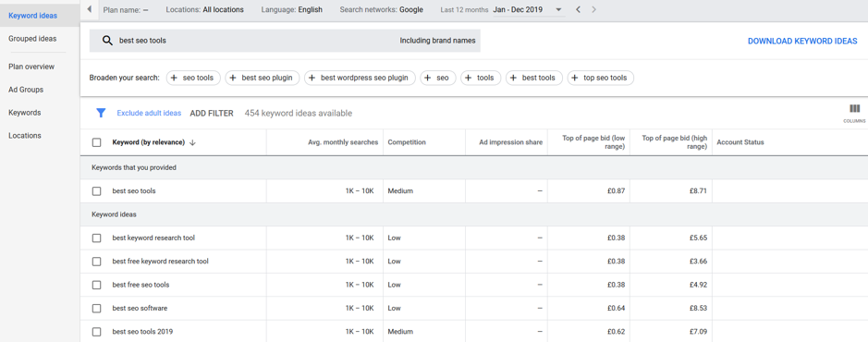Click the plus icon on 'seo tools' chip
The image size is (868, 342).
pyautogui.click(x=174, y=78)
